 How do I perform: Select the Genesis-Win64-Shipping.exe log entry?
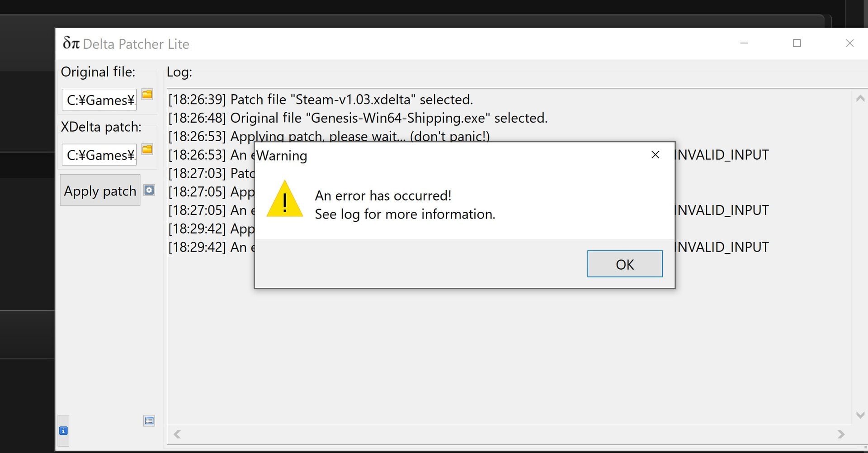[358, 118]
